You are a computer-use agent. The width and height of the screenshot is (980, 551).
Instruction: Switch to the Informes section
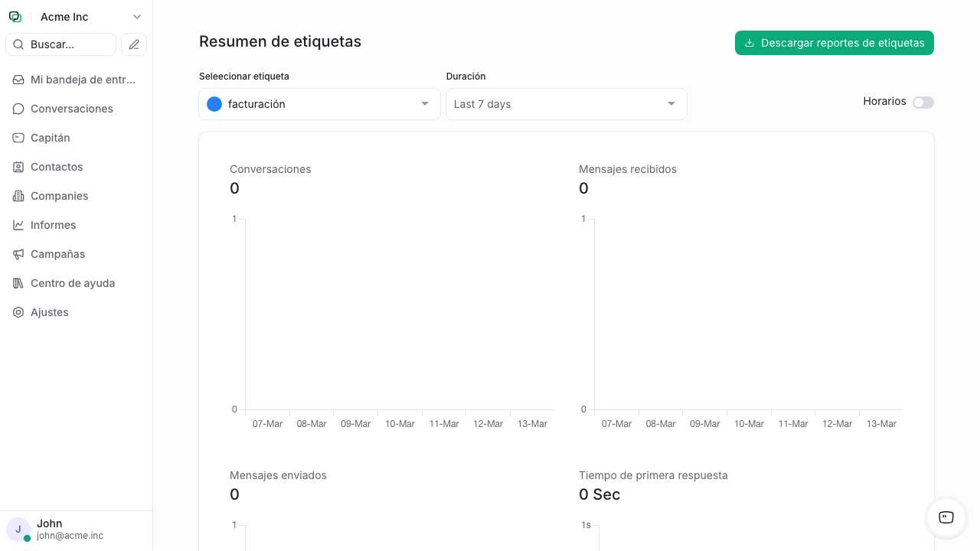coord(54,225)
